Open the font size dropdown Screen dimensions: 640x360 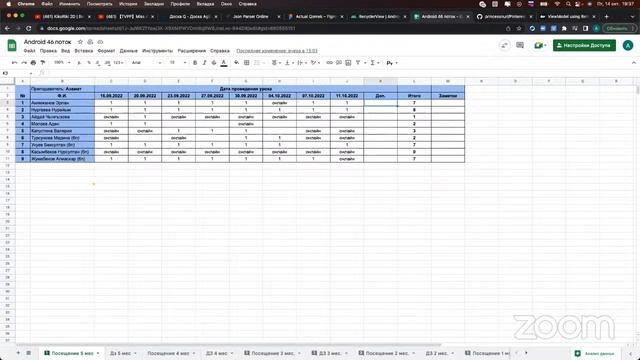click(178, 63)
